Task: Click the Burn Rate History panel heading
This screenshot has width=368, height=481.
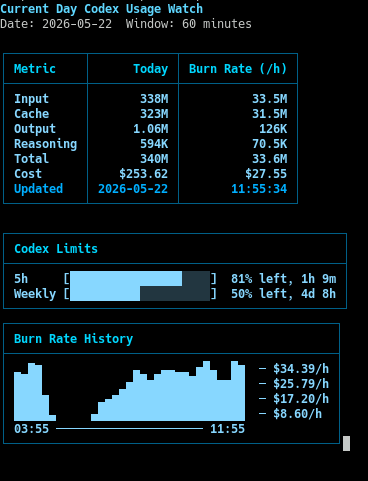Action: pyautogui.click(x=73, y=339)
